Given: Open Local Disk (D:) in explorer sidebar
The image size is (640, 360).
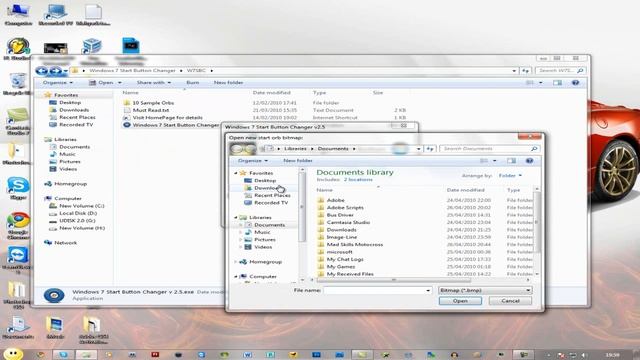Looking at the screenshot, I should (78, 213).
